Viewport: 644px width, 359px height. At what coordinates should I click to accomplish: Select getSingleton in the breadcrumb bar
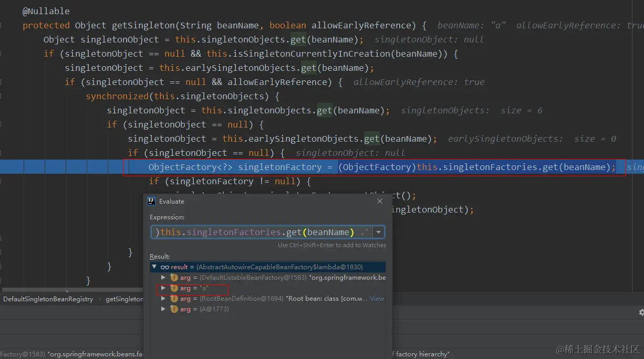[x=124, y=299]
